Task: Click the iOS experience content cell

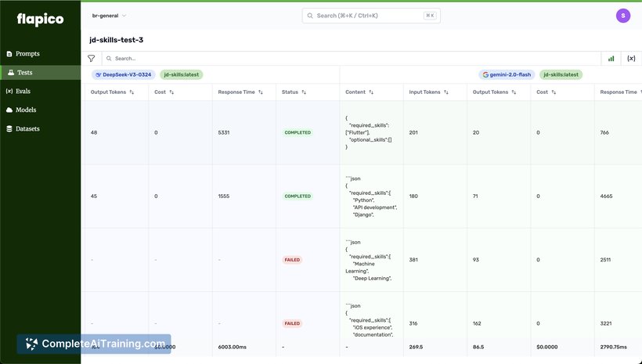Action: pyautogui.click(x=371, y=316)
